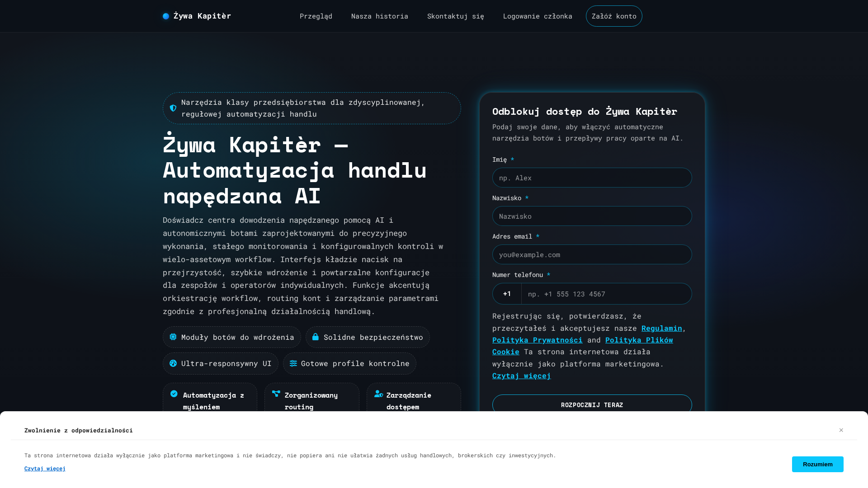Click Czytaj więcej in disclaimer banner

(x=45, y=469)
